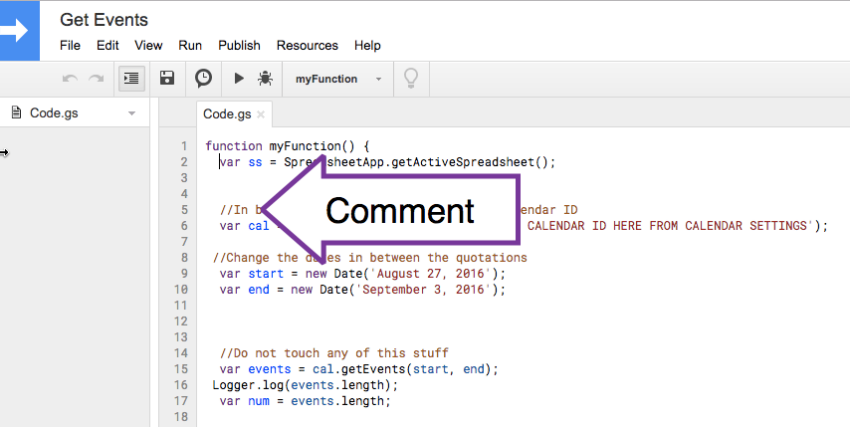Click the Redo arrow in toolbar

click(x=96, y=78)
